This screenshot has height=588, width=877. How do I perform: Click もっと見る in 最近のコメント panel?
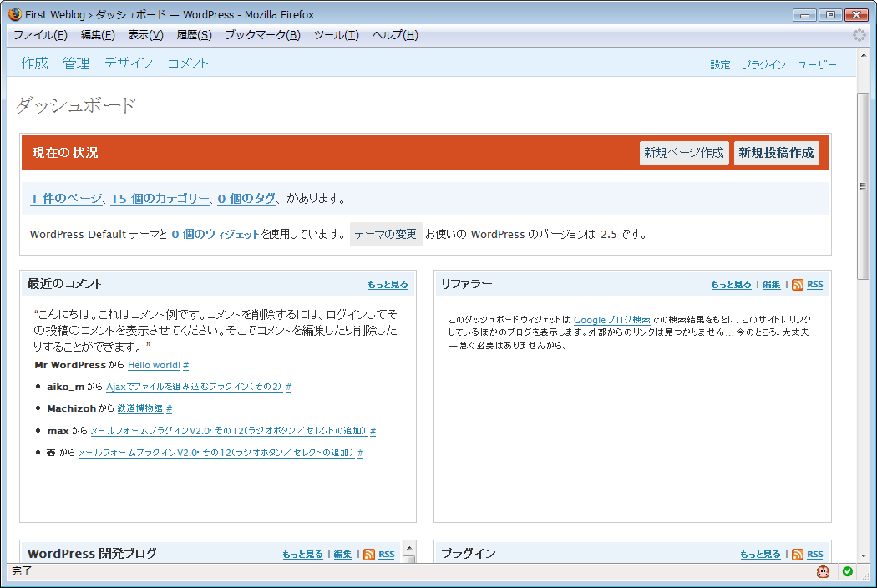(x=388, y=285)
